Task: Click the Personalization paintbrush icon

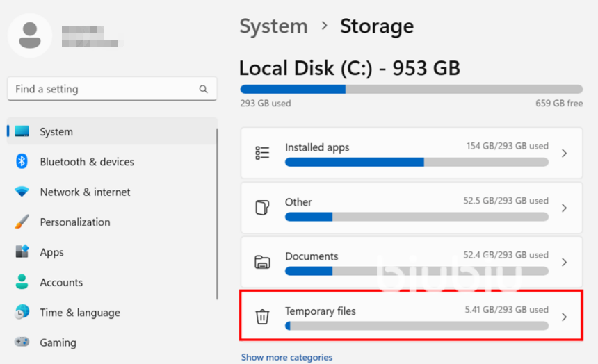Action: click(22, 222)
